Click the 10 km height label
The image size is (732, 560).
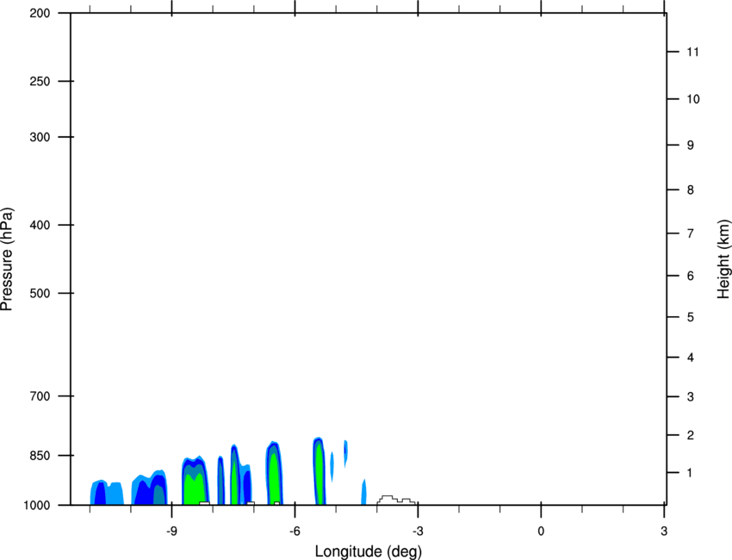pyautogui.click(x=692, y=99)
